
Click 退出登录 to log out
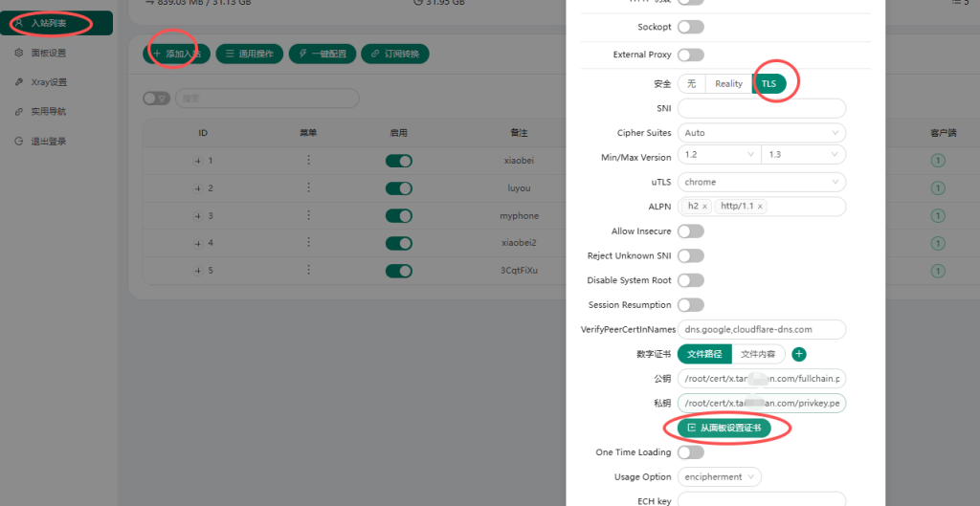pyautogui.click(x=48, y=142)
